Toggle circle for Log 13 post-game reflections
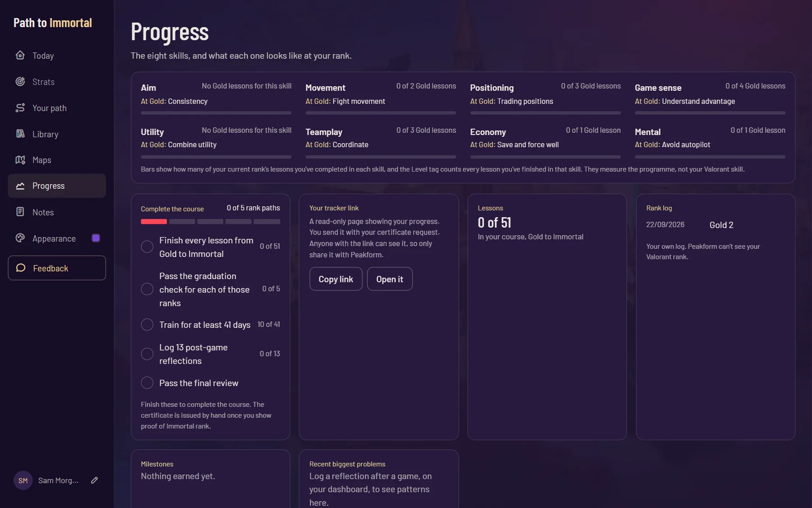812x508 pixels. pos(147,354)
